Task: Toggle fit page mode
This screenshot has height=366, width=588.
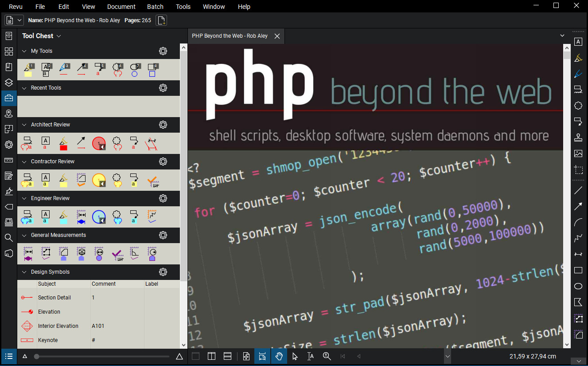Action: (x=246, y=356)
